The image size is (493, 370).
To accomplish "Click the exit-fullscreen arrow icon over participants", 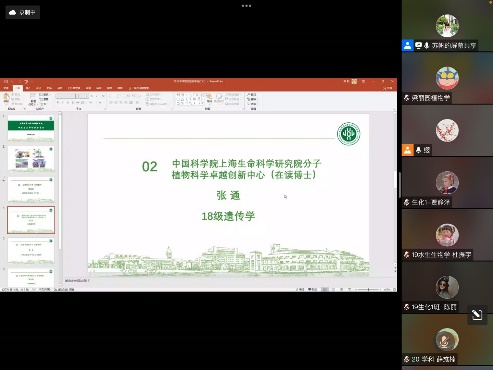I will point(477,315).
